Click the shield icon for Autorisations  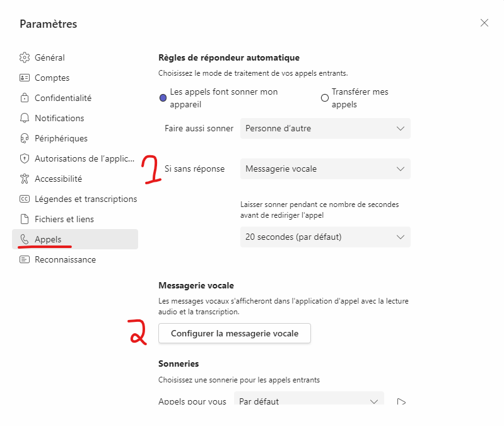(x=25, y=158)
